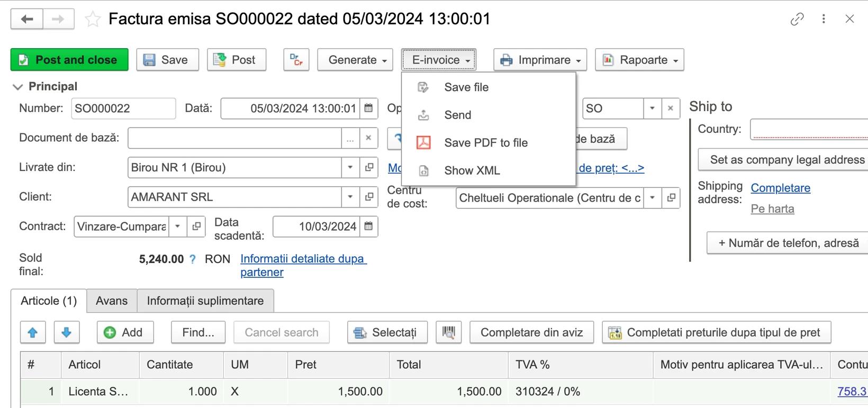This screenshot has height=408, width=868.
Task: Choose Save file from E-invoice menu
Action: (x=489, y=87)
